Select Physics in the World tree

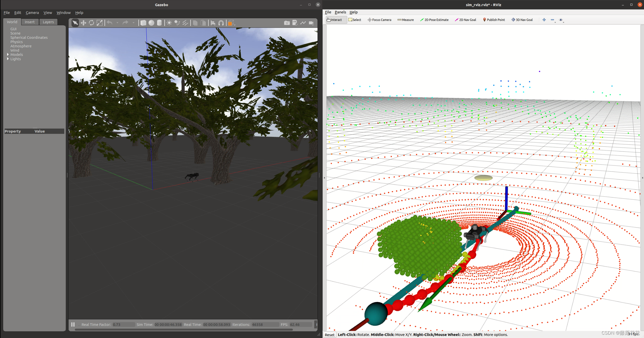[16, 42]
